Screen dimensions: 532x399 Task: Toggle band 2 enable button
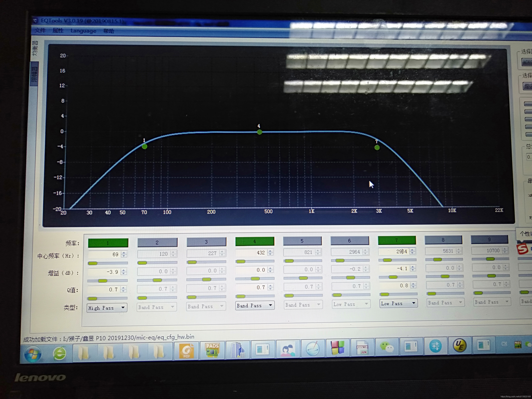[157, 242]
